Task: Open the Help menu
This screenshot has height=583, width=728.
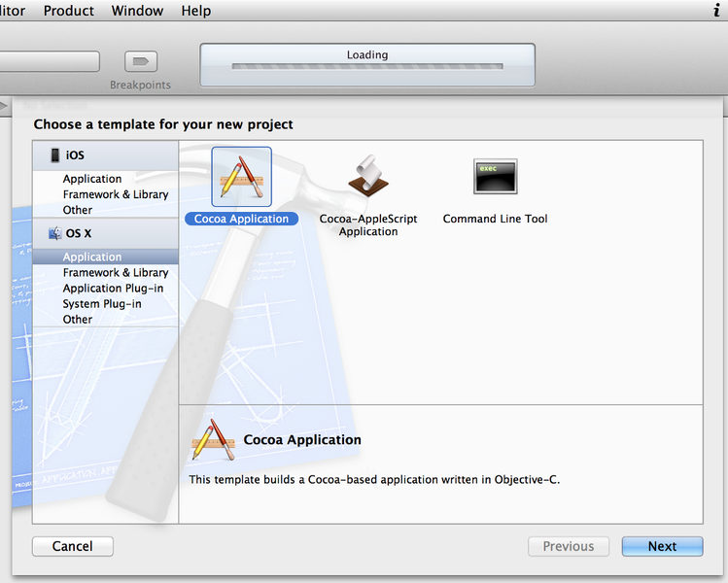Action: click(x=195, y=11)
